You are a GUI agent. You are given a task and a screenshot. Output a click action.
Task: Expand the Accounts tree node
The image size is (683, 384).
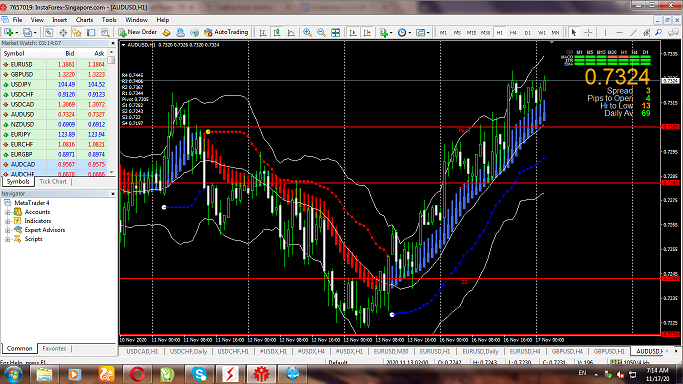coord(7,212)
